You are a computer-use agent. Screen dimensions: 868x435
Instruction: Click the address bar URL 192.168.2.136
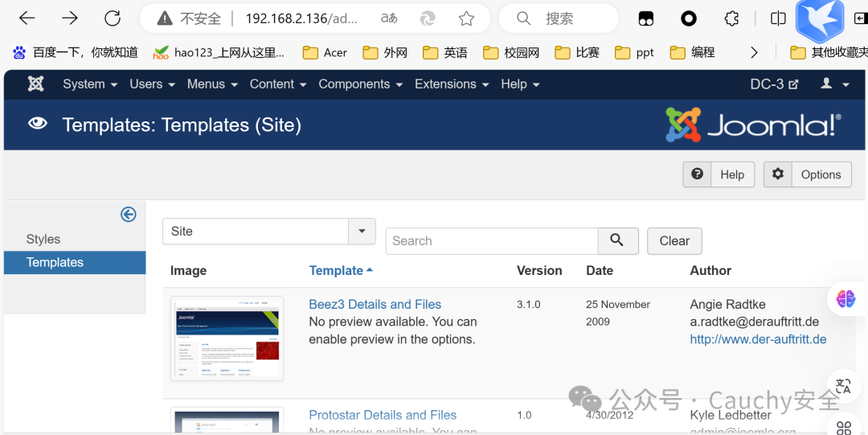point(301,18)
